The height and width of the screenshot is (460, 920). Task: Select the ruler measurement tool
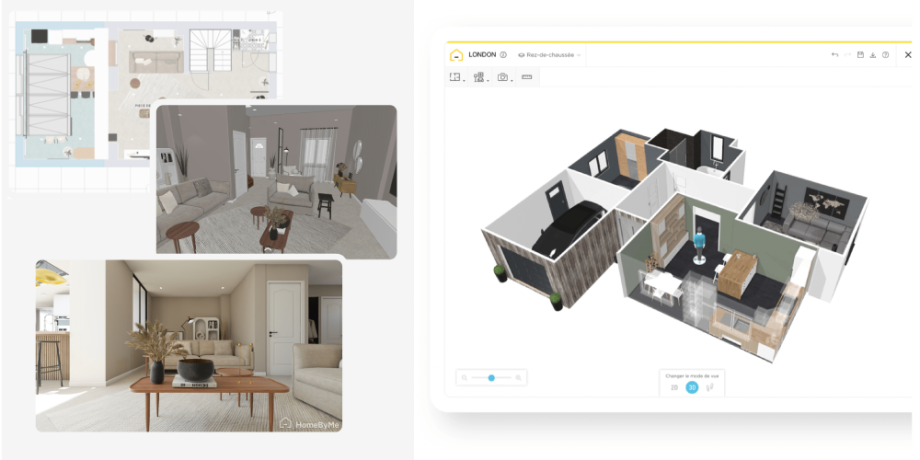point(526,77)
